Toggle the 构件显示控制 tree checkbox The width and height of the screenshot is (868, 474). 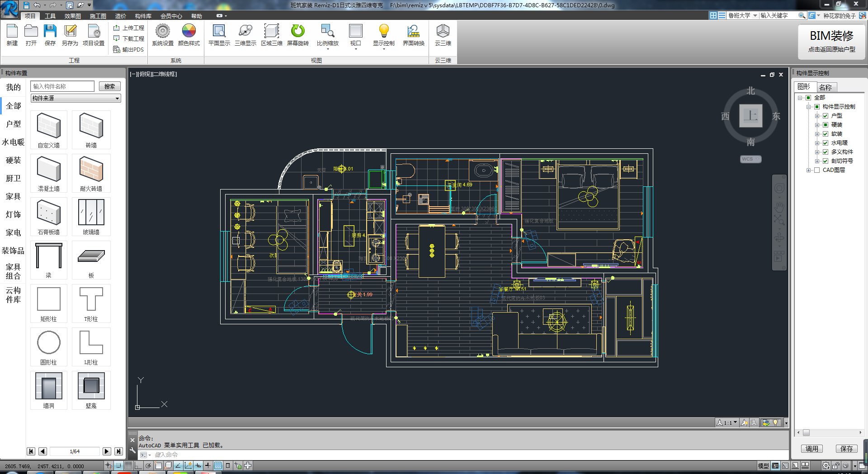[x=817, y=107]
